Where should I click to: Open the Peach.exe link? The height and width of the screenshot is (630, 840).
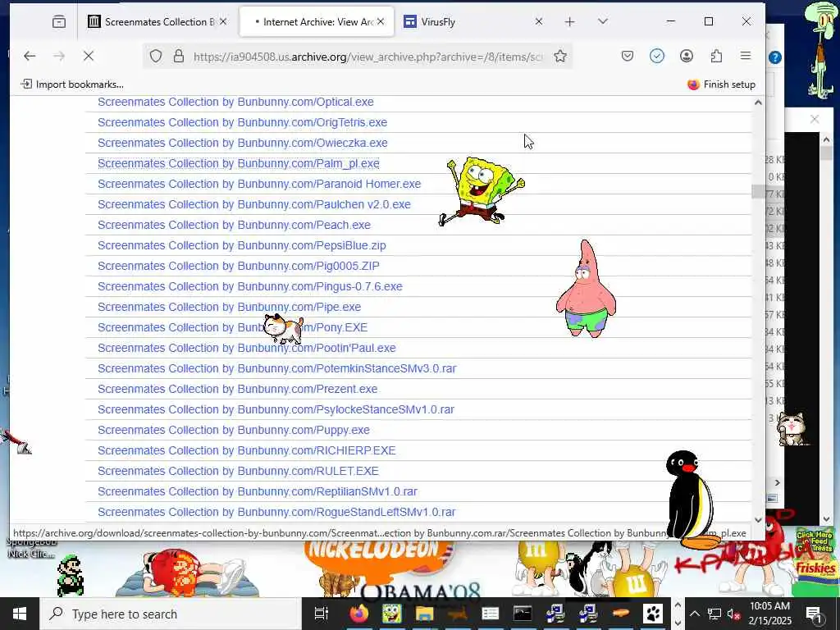point(234,225)
